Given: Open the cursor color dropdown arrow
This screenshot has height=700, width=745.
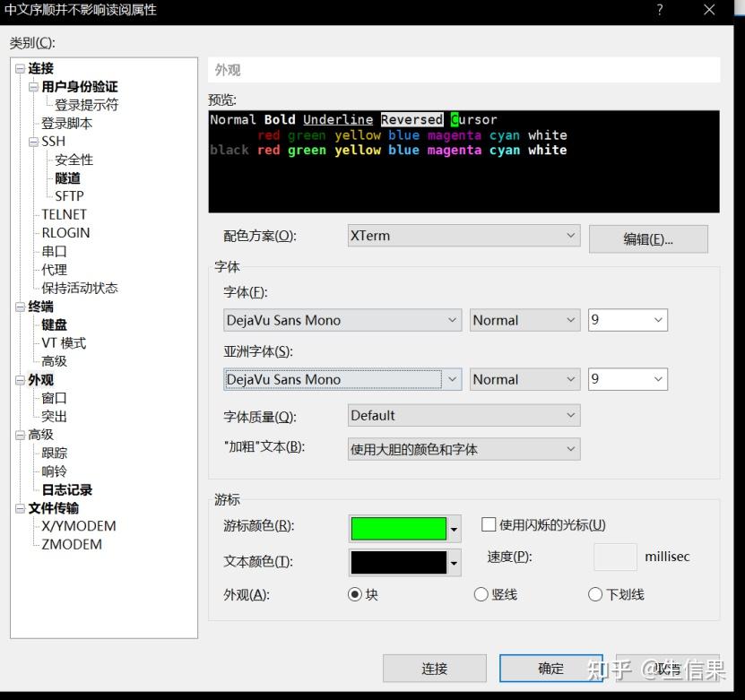Looking at the screenshot, I should point(455,529).
